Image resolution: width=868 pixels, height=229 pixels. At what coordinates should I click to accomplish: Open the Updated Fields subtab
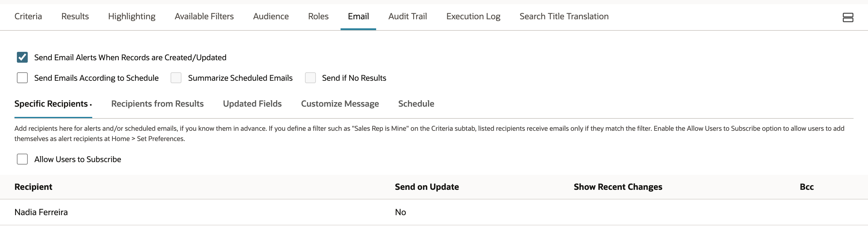(x=252, y=103)
